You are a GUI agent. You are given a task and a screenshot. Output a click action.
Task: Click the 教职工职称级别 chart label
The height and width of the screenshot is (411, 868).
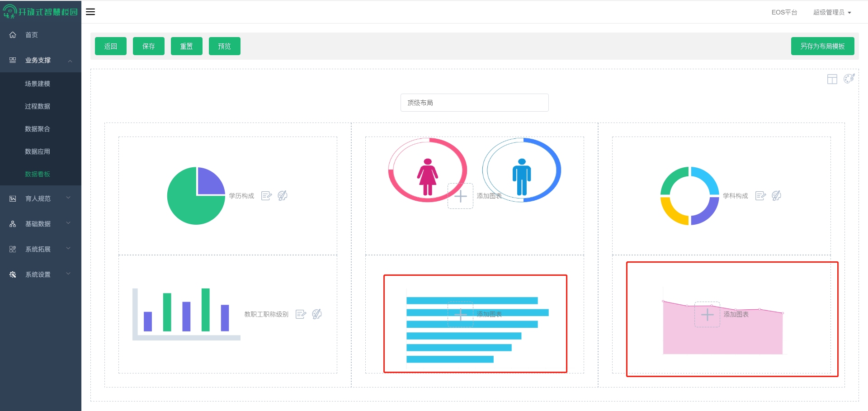(266, 314)
